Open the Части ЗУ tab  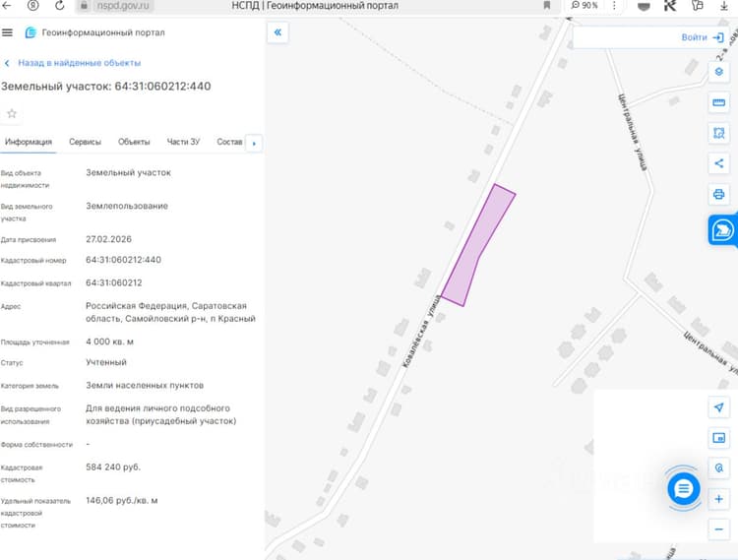183,142
